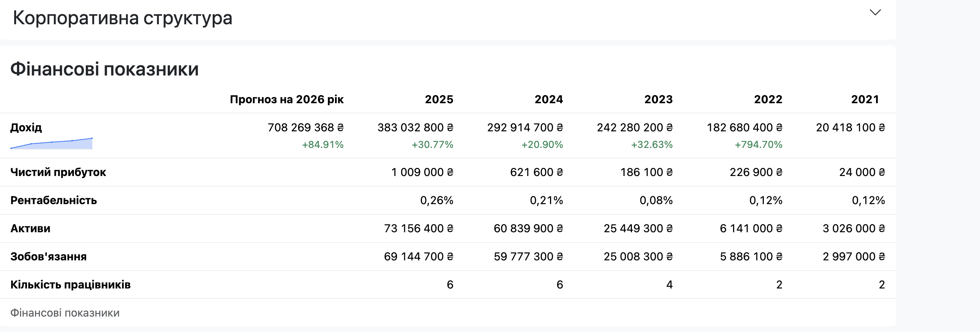Click the Рентабельність row label
980x332 pixels.
(53, 200)
